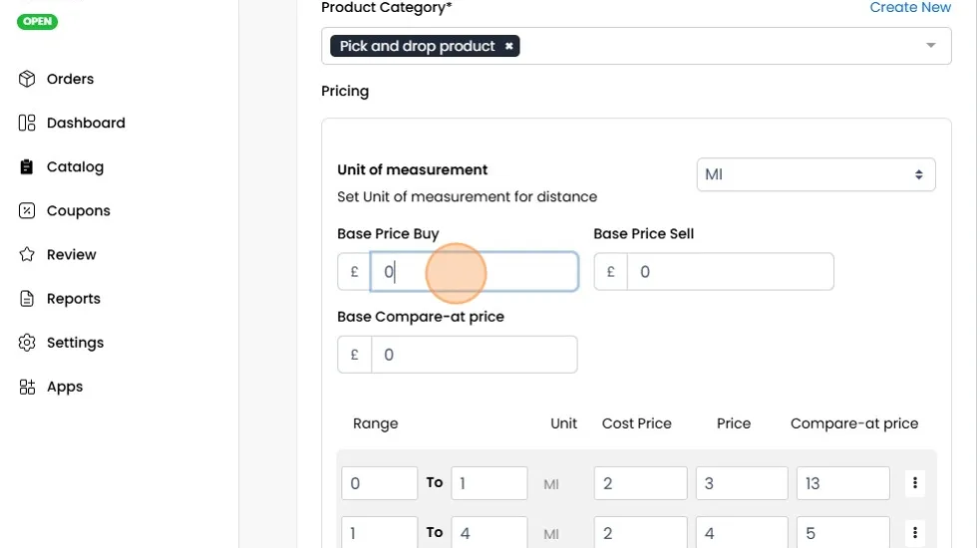Open options menu for the 0 To 1 range row

tap(915, 482)
